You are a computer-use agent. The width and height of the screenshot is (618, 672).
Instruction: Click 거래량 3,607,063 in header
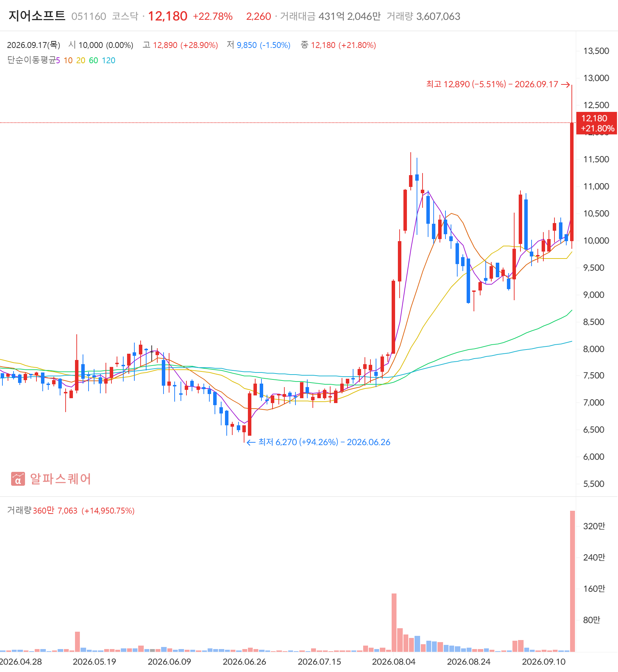(423, 16)
